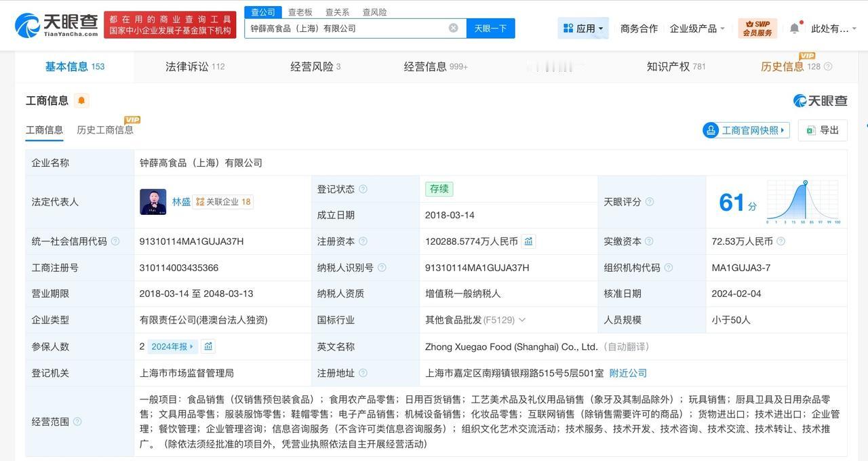This screenshot has width=868, height=461.
Task: Click help icon next to 纳税人识别号
Action: pos(382,268)
